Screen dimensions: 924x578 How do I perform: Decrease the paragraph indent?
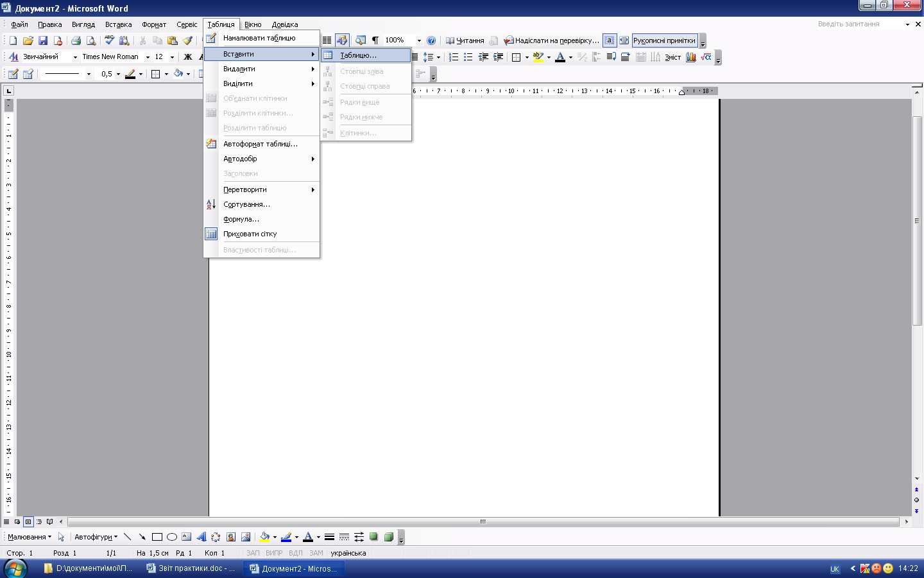click(x=483, y=57)
